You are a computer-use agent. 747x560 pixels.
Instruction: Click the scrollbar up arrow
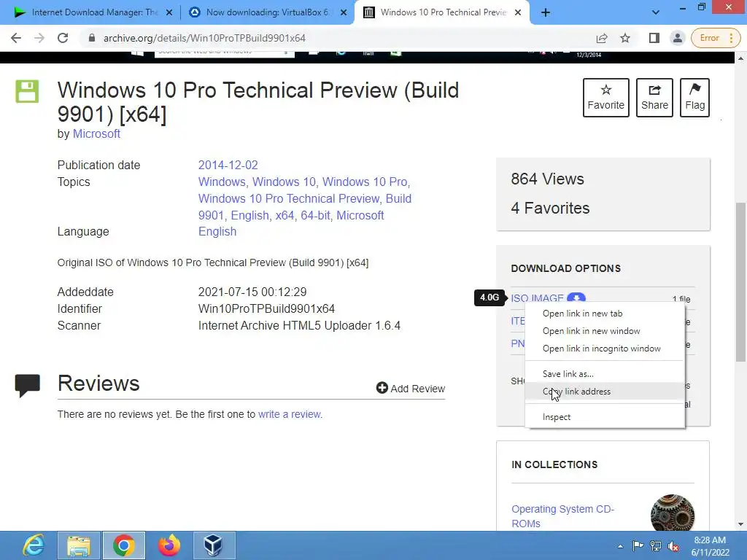click(740, 58)
